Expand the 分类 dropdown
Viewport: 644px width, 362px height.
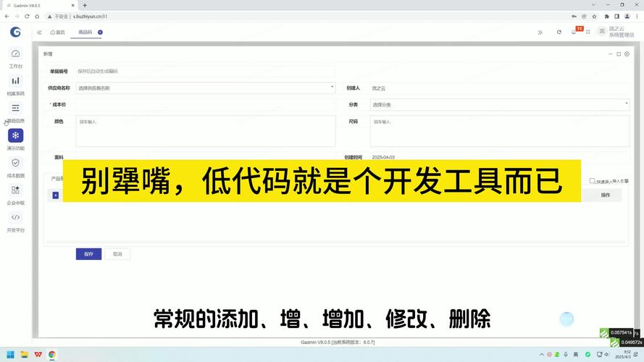(x=500, y=105)
